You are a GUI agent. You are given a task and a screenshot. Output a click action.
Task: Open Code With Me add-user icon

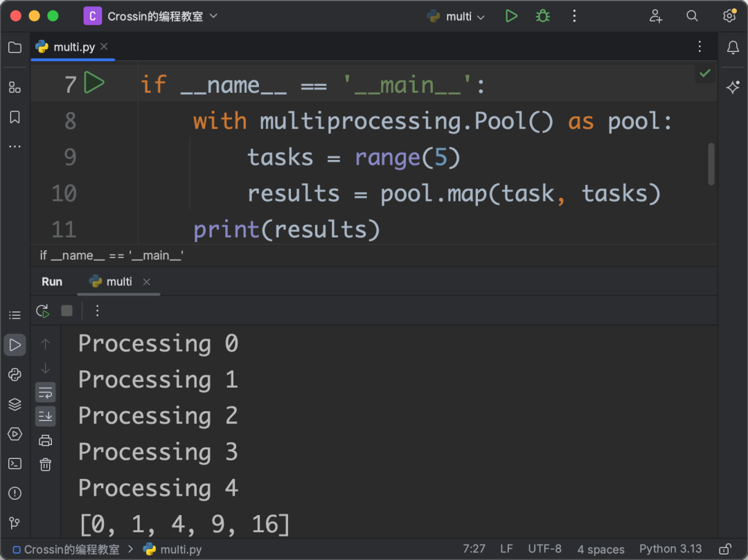[x=656, y=16]
